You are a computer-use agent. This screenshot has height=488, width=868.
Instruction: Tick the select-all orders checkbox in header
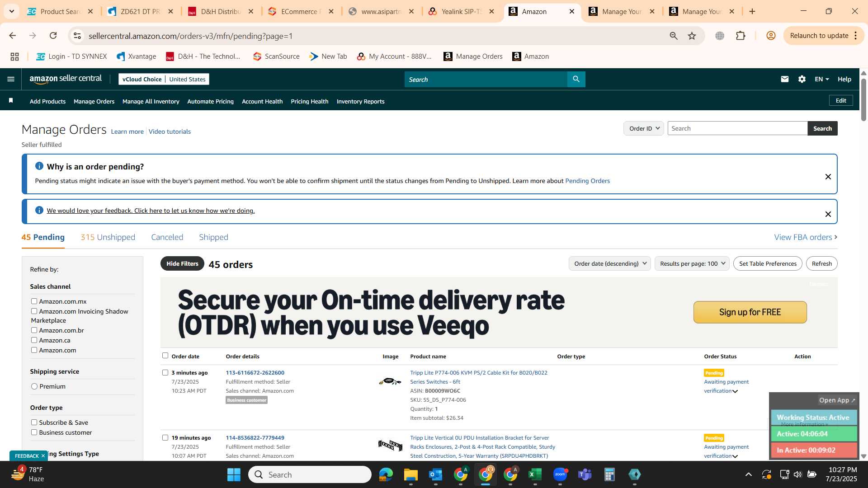point(165,356)
